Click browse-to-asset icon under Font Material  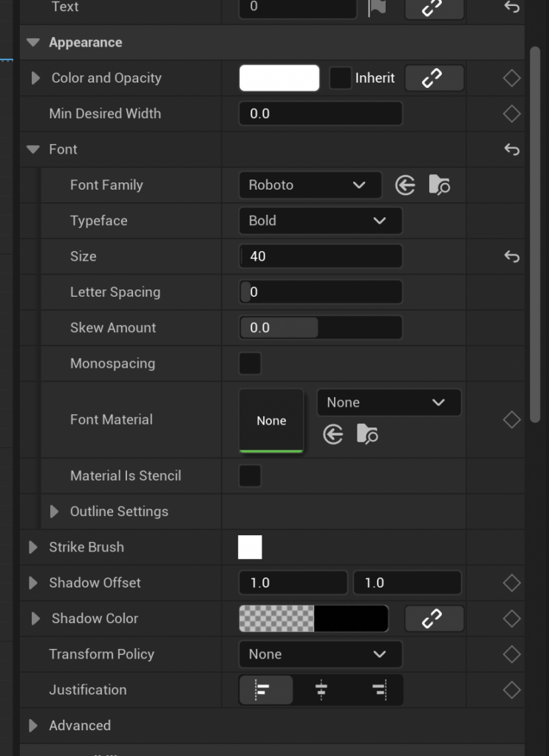(367, 435)
